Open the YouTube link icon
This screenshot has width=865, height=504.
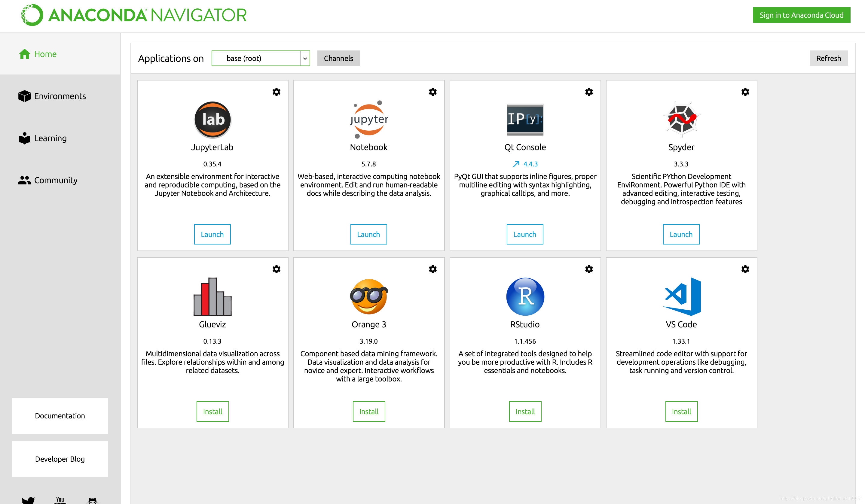coord(60,500)
